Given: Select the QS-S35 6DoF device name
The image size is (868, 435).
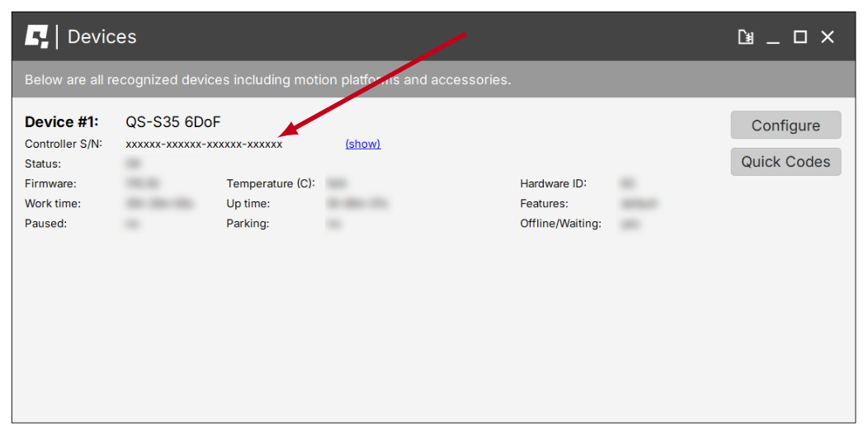Looking at the screenshot, I should [x=173, y=122].
